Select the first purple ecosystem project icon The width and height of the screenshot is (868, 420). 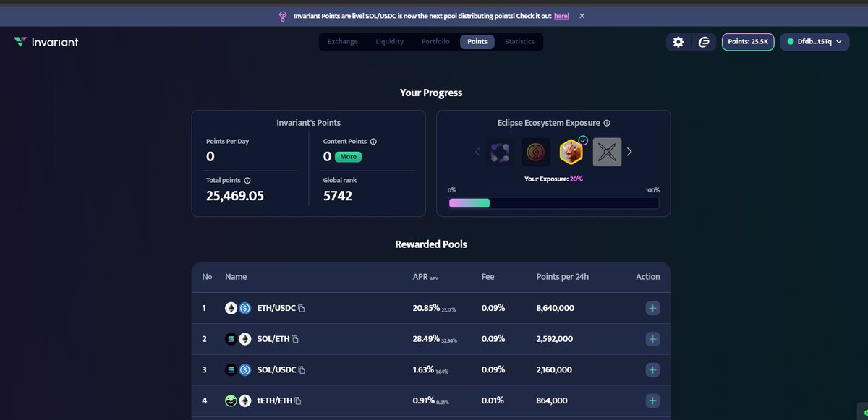tap(500, 152)
